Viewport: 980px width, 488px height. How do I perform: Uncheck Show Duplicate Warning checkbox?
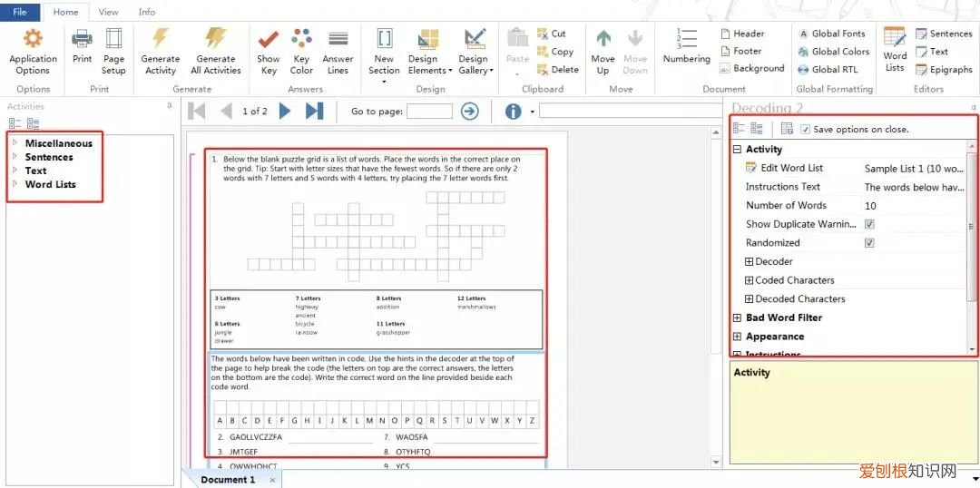(x=869, y=224)
